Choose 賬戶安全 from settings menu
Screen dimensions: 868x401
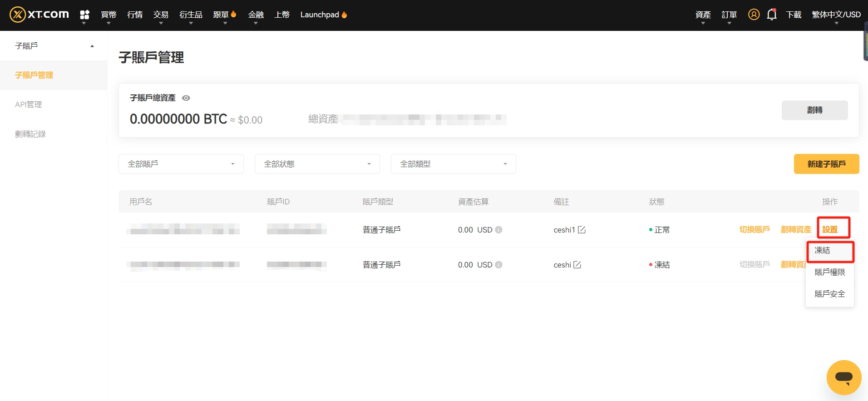tap(830, 294)
